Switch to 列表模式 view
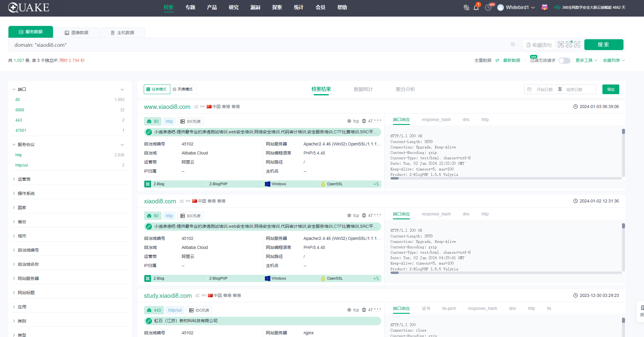 point(183,89)
